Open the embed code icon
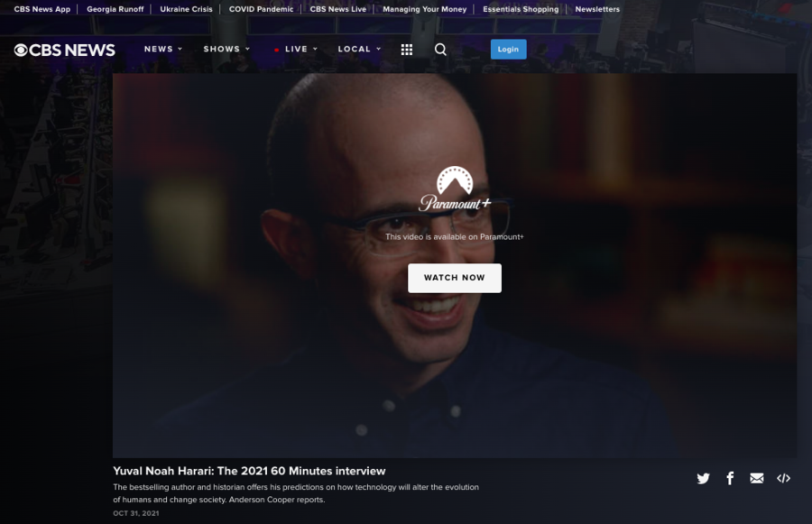 [783, 478]
